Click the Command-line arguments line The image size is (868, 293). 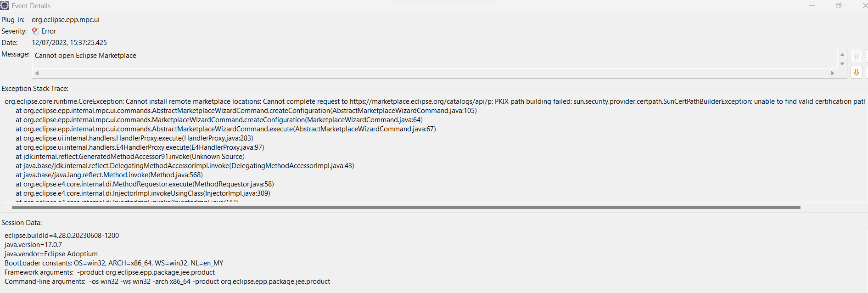[x=167, y=282]
